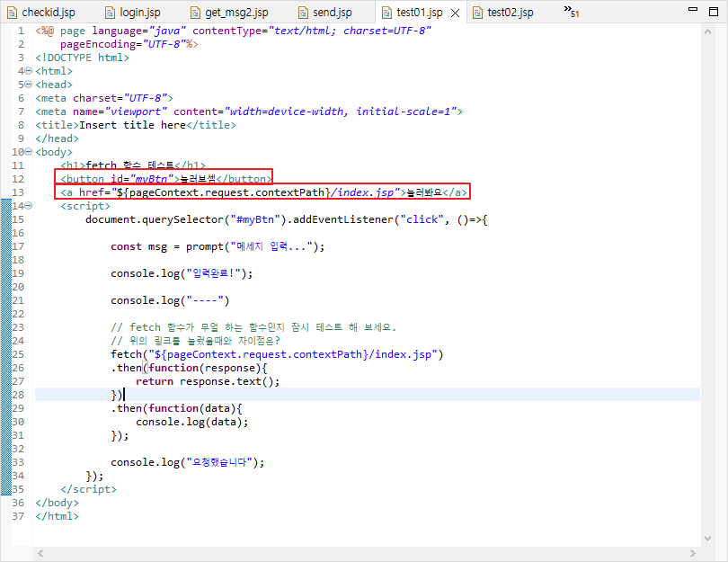Click the console.log("----") statement
The image size is (728, 562).
[170, 300]
